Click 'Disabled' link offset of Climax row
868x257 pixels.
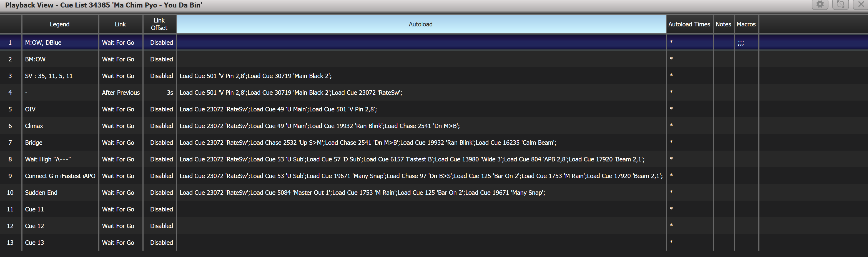tap(159, 126)
